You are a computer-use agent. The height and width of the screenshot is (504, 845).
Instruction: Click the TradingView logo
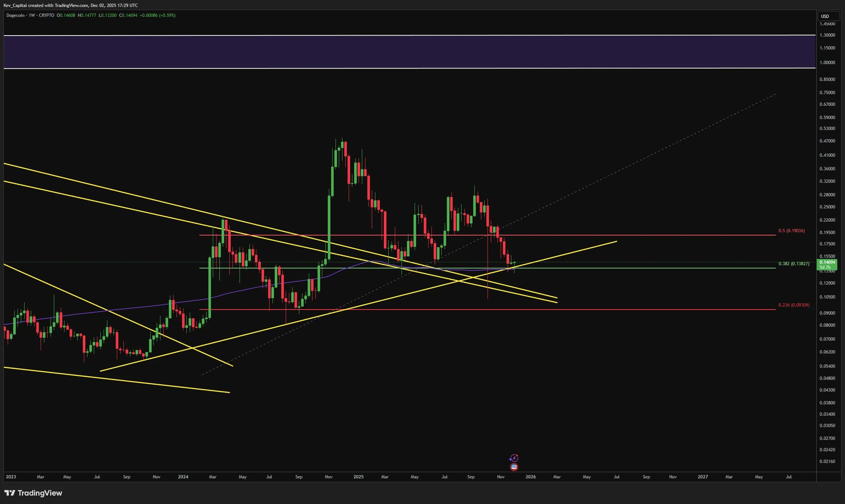coord(33,493)
